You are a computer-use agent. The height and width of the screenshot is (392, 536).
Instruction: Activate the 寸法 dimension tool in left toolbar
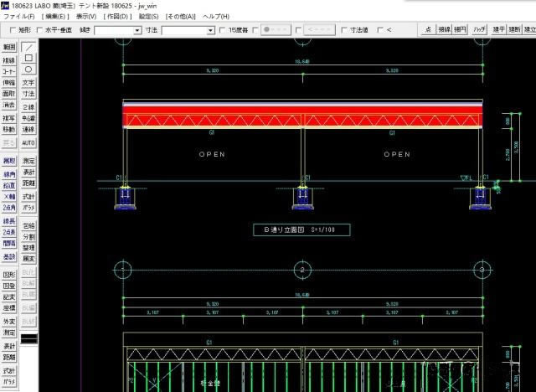pos(28,94)
